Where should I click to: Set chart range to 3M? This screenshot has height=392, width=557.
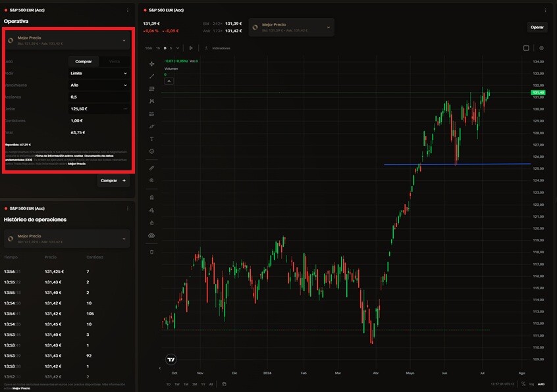coord(195,384)
